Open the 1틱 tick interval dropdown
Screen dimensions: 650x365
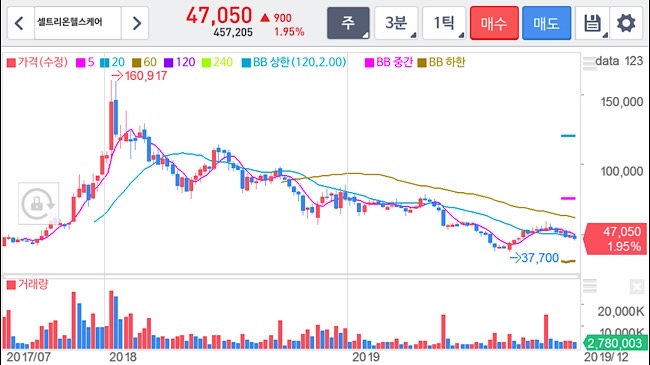coord(444,23)
